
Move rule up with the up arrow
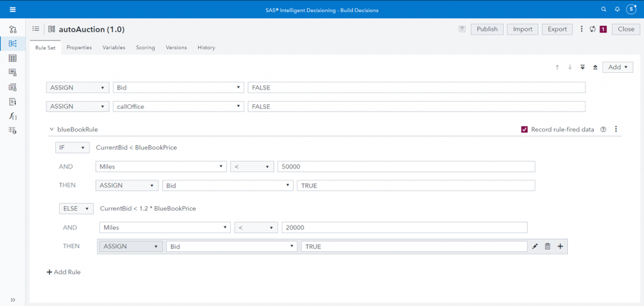pyautogui.click(x=558, y=67)
